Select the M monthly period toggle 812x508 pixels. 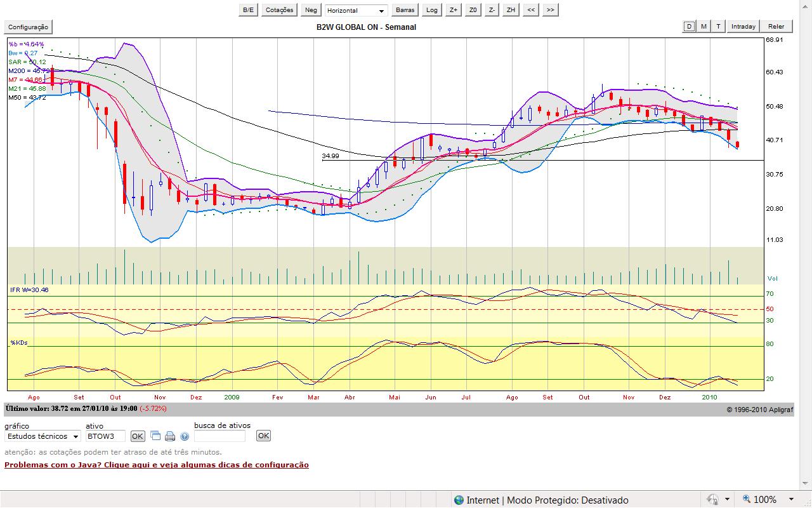(704, 27)
